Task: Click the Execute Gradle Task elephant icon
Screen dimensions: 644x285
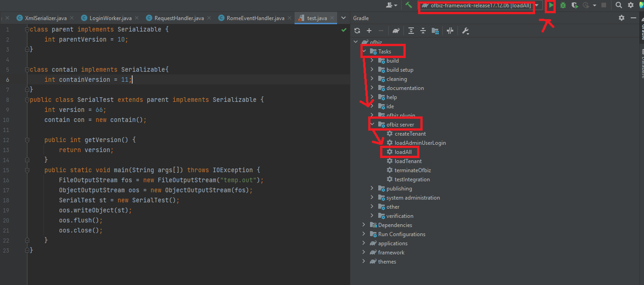Action: (396, 31)
